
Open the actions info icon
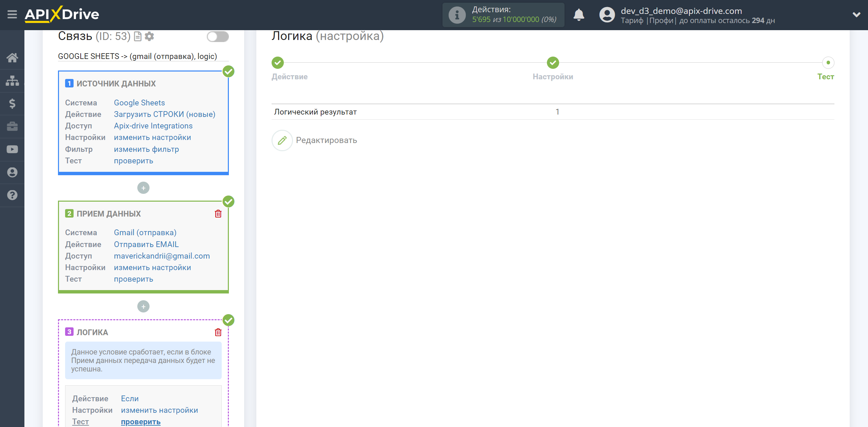click(x=457, y=15)
